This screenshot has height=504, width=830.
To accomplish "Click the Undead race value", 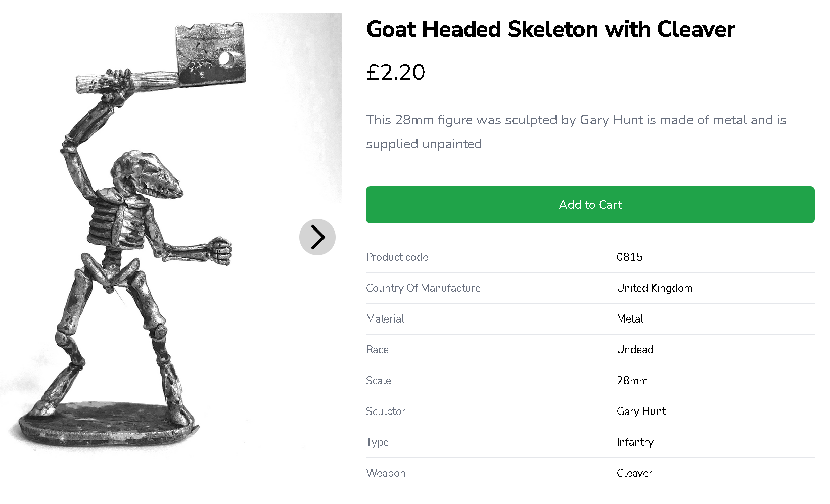I will [635, 350].
